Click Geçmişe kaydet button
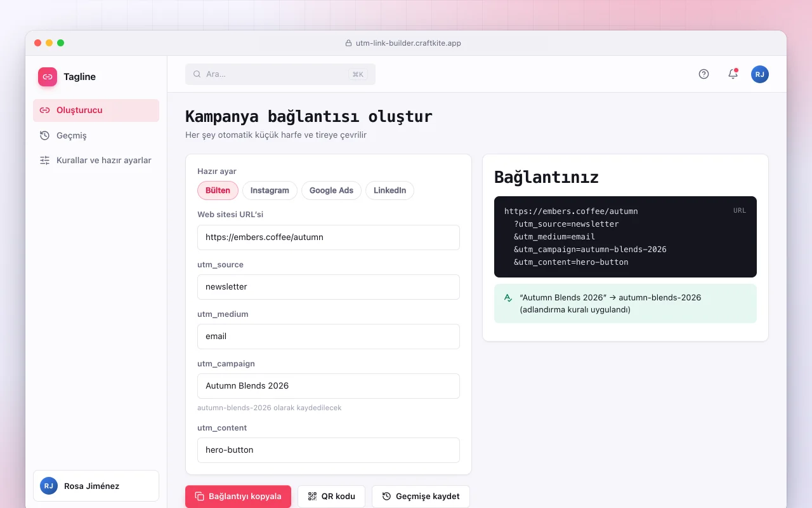This screenshot has height=508, width=812. (x=421, y=497)
